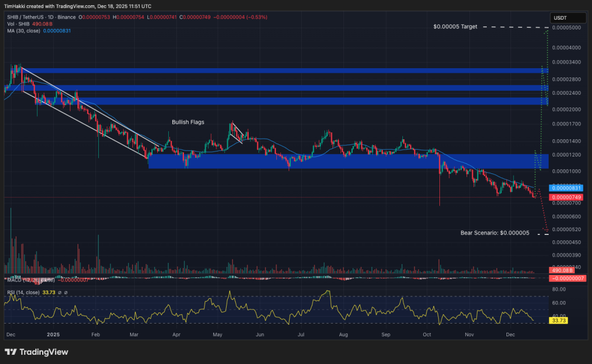Click the first ⌀ icon on the RSI legend
The width and height of the screenshot is (592, 364).
click(60, 292)
